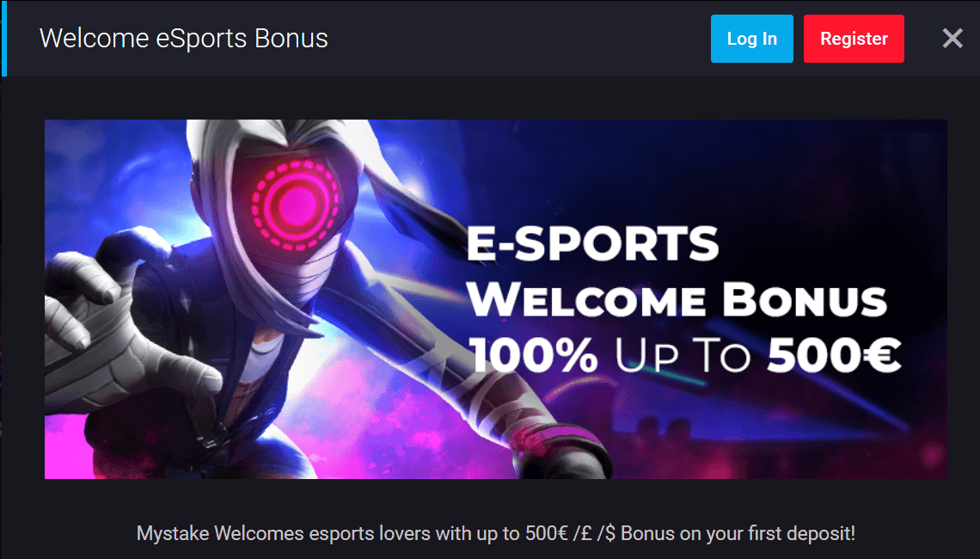Click the red Register button

tap(854, 39)
